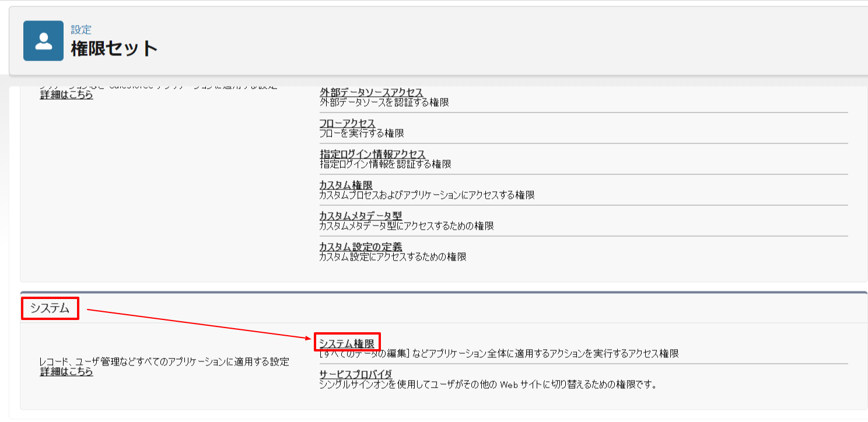Open システム権限 link

(x=346, y=344)
